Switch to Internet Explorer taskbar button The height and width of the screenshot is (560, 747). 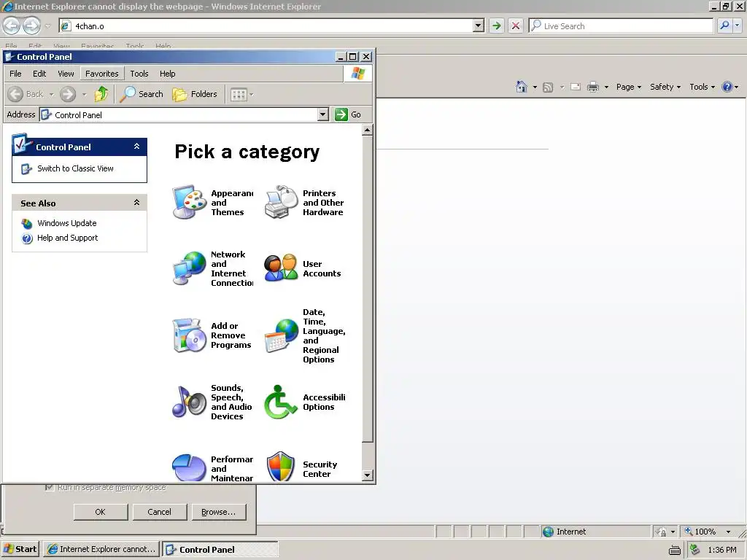(x=101, y=550)
